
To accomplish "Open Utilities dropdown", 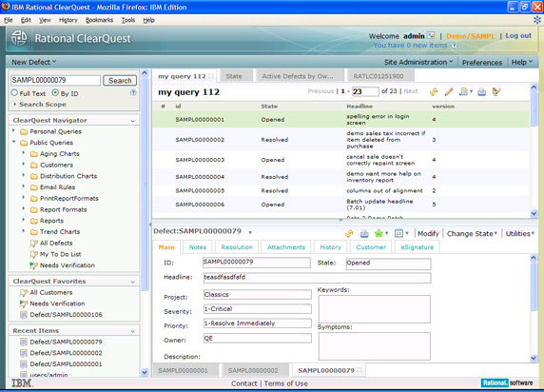I will [x=519, y=234].
